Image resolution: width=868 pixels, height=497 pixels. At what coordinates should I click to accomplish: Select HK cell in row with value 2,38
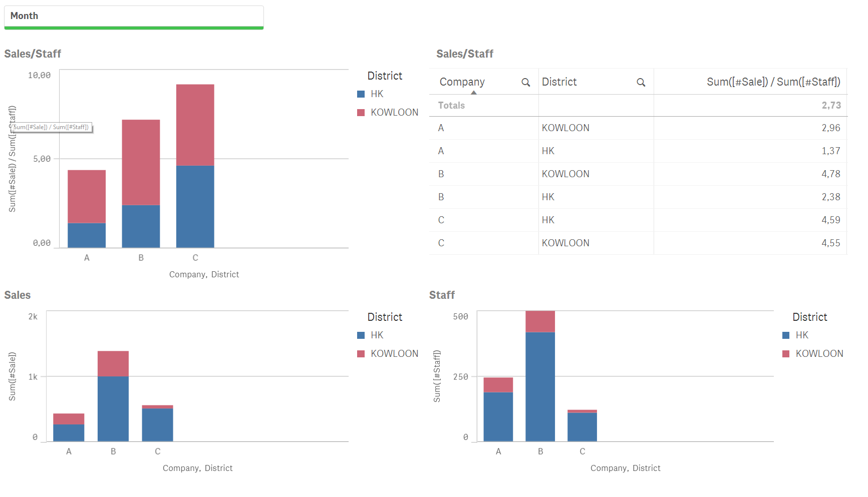click(x=596, y=197)
